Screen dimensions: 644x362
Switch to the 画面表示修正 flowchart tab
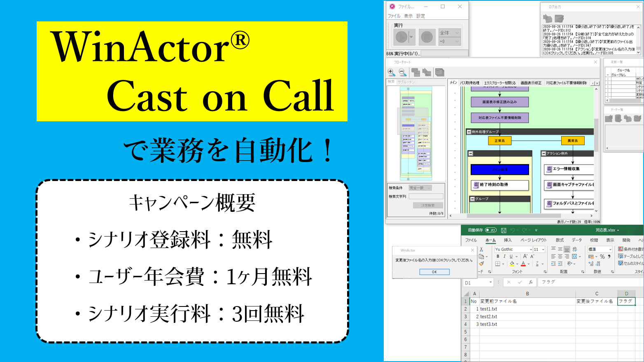tap(531, 83)
